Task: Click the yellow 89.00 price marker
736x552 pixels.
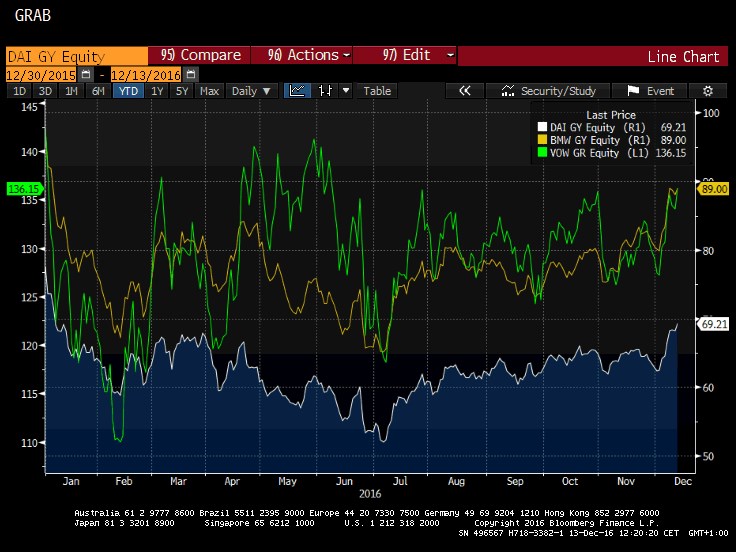Action: [713, 189]
